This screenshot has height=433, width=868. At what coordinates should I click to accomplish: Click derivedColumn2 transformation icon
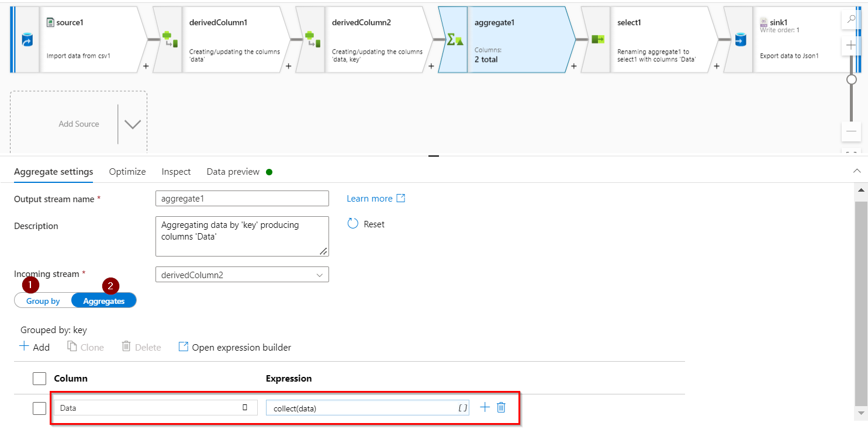(x=312, y=40)
